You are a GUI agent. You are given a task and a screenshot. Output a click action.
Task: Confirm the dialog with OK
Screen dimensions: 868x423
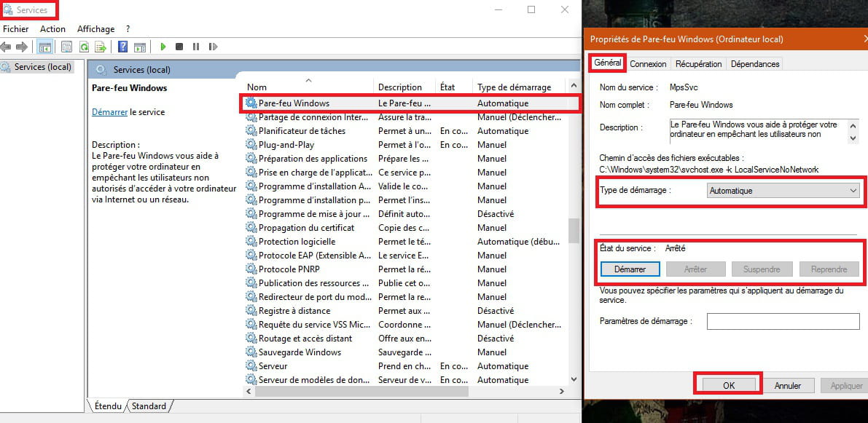click(x=729, y=385)
